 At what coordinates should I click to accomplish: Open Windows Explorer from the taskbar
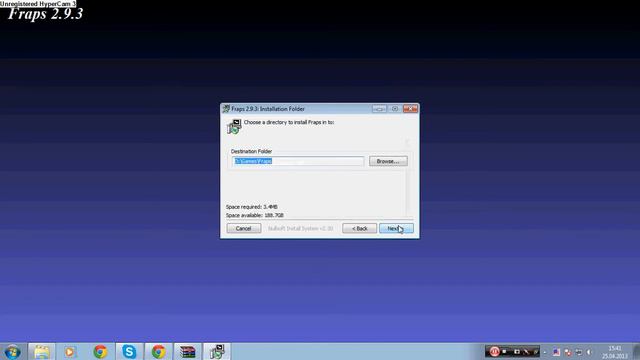(42, 351)
